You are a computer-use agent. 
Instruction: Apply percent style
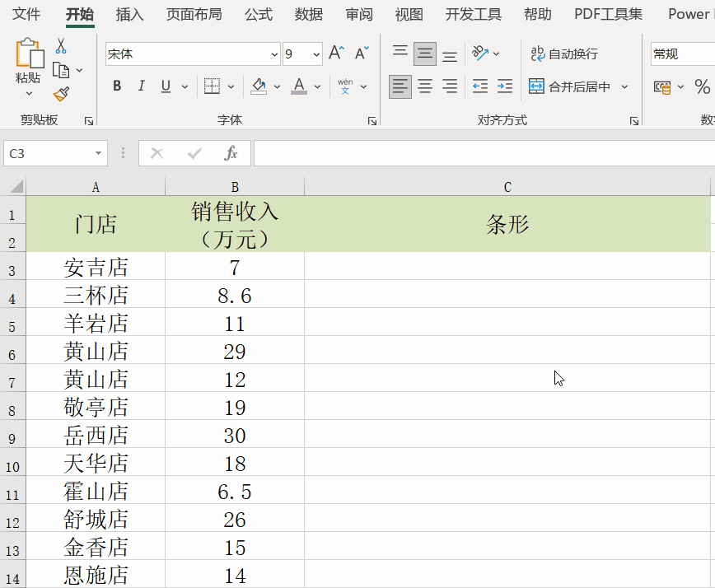702,86
